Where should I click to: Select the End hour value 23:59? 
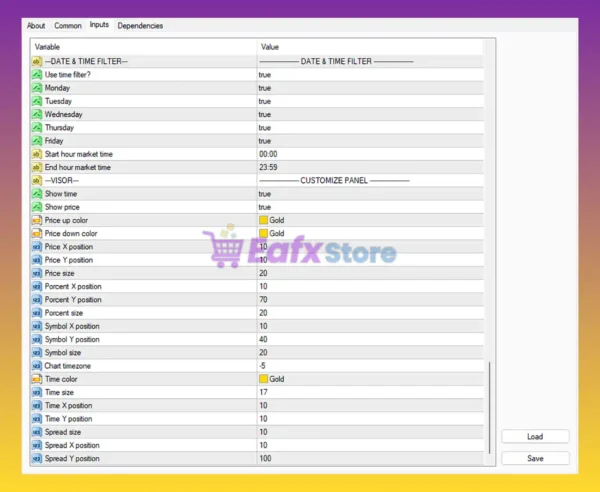point(268,167)
